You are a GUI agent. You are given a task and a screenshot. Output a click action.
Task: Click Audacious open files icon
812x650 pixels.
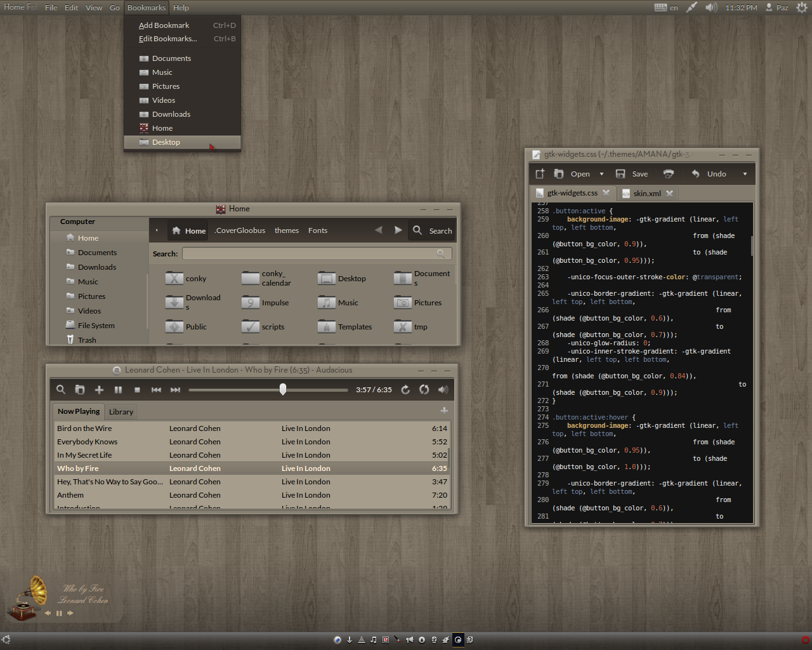click(80, 390)
